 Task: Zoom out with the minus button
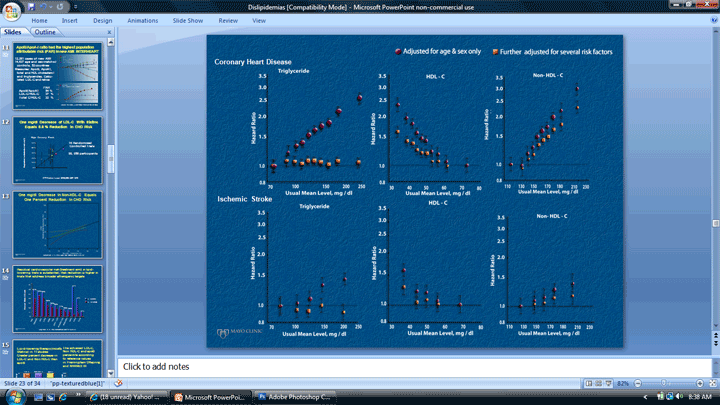point(637,383)
